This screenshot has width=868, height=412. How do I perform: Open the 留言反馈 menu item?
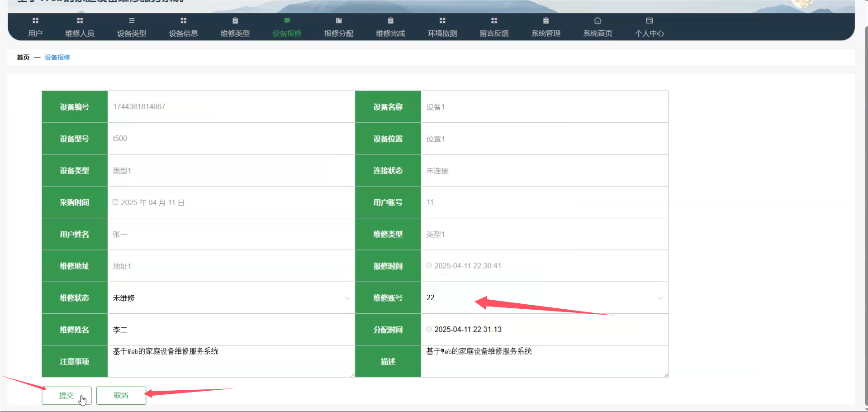[494, 27]
